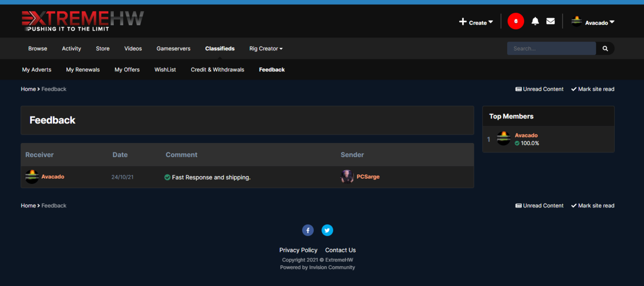Switch to My Renewals tab
The height and width of the screenshot is (286, 644).
tap(83, 69)
